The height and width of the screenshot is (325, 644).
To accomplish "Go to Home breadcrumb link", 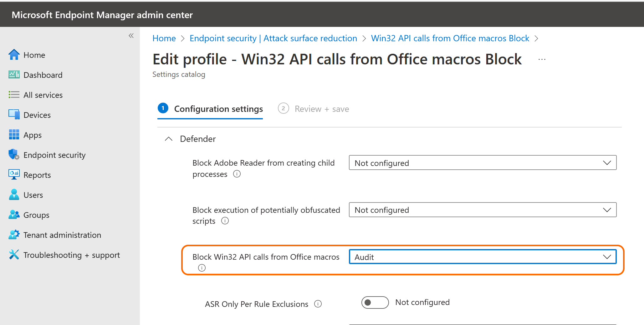I will pos(164,38).
